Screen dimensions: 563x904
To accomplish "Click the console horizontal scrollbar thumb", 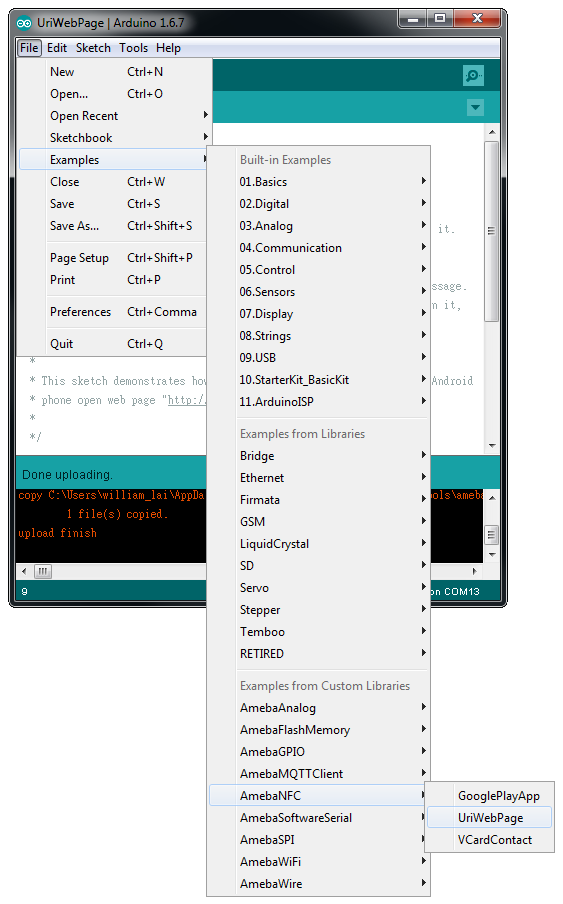I will (43, 571).
